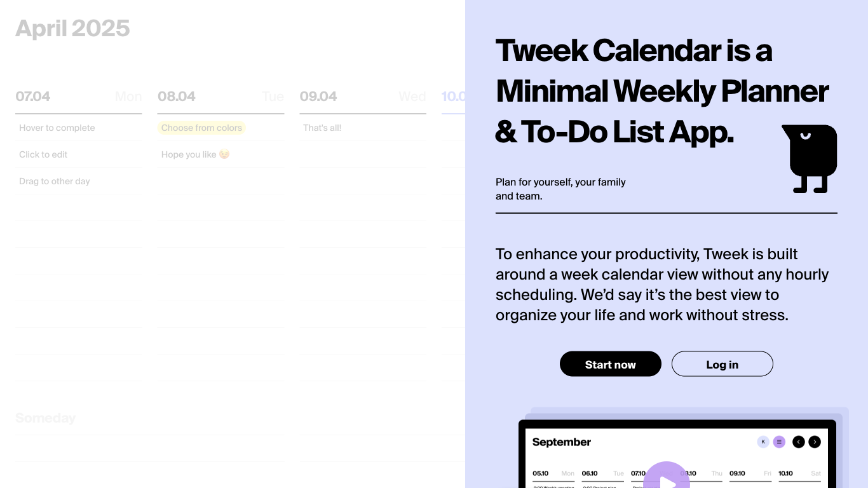Click previous week arrow in preview

[799, 442]
